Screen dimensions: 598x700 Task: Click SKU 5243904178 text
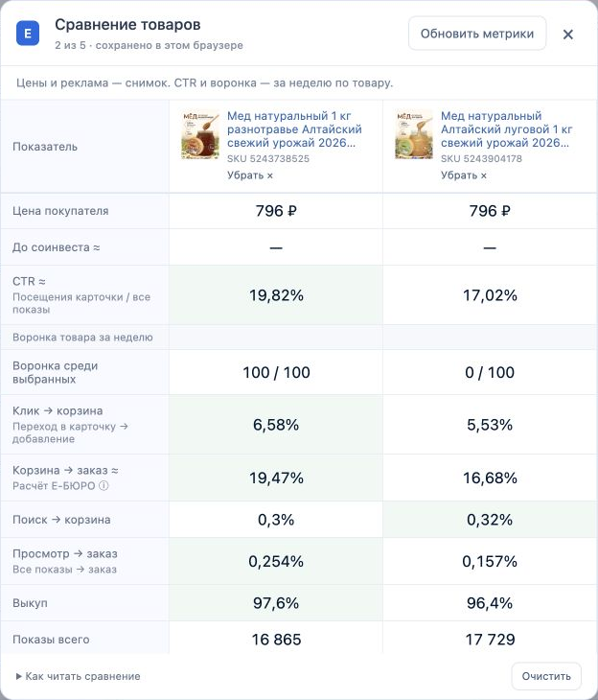[x=481, y=158]
